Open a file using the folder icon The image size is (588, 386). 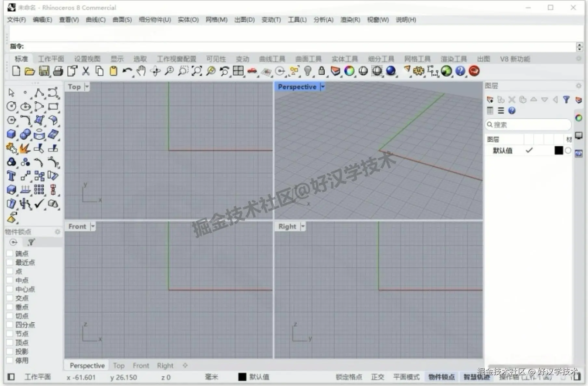(x=30, y=71)
